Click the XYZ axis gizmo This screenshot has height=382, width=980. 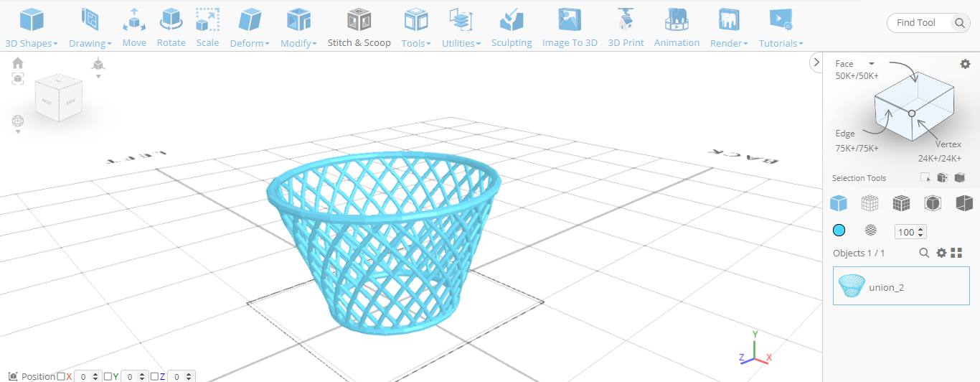pos(754,348)
